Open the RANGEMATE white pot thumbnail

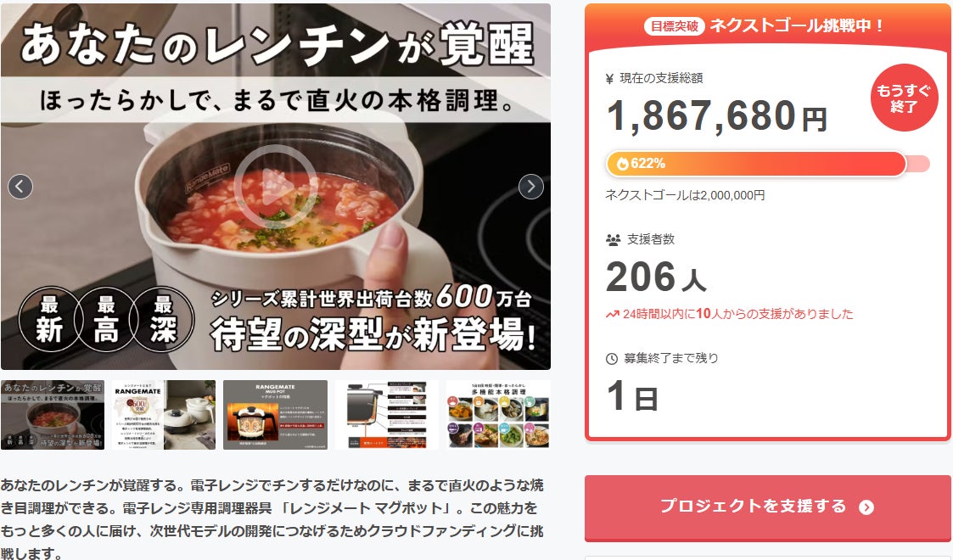click(164, 415)
